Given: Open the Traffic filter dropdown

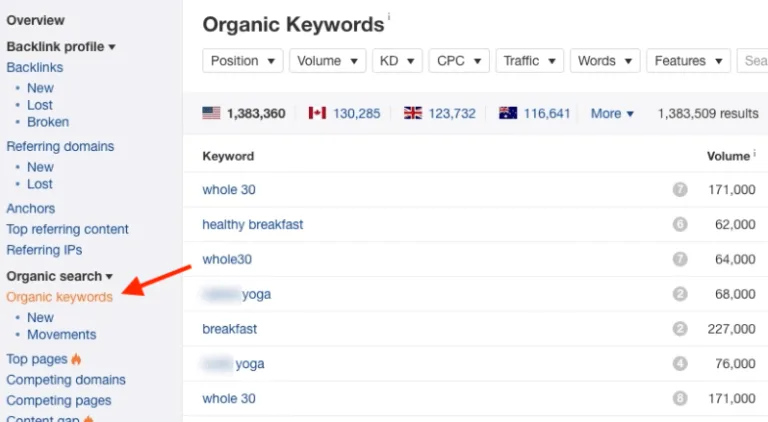Looking at the screenshot, I should pos(529,61).
